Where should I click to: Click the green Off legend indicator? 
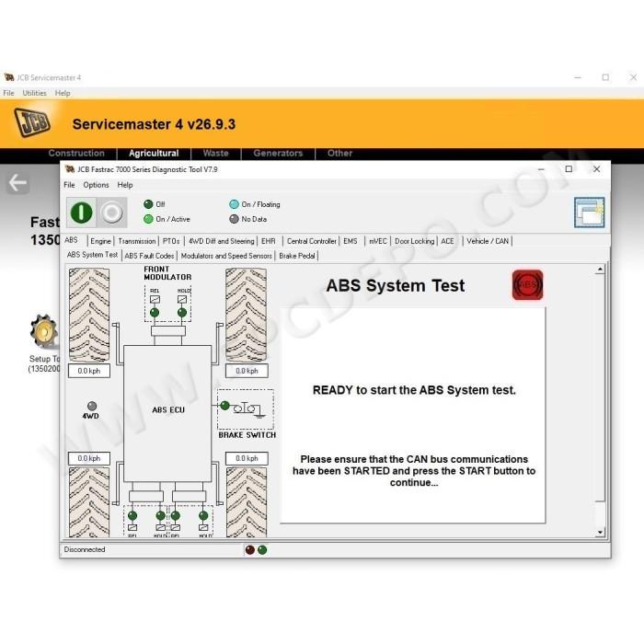pos(148,204)
